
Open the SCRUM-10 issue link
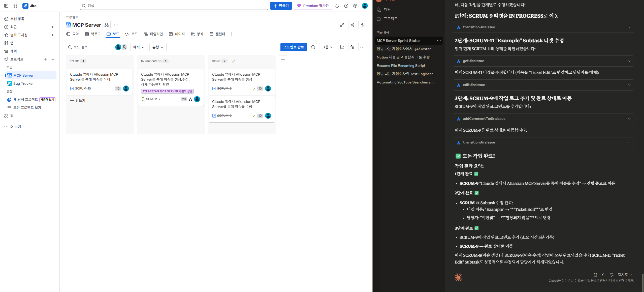(83, 89)
